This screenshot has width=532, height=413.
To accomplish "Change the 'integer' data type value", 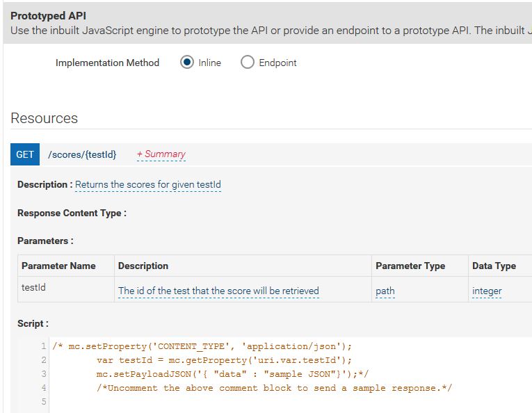I will tap(487, 291).
